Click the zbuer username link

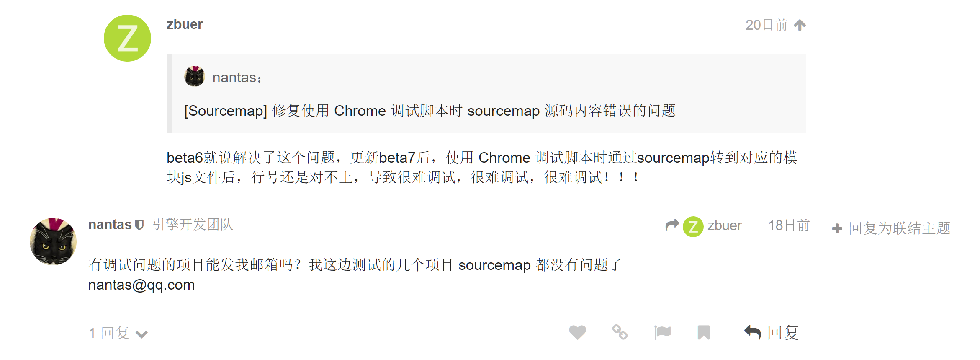coord(185,24)
